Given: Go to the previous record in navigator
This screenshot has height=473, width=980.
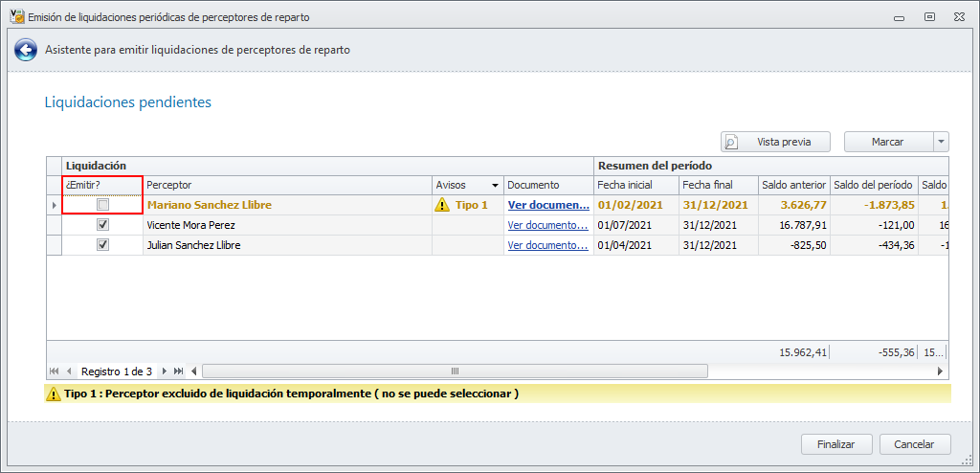Looking at the screenshot, I should click(x=68, y=371).
